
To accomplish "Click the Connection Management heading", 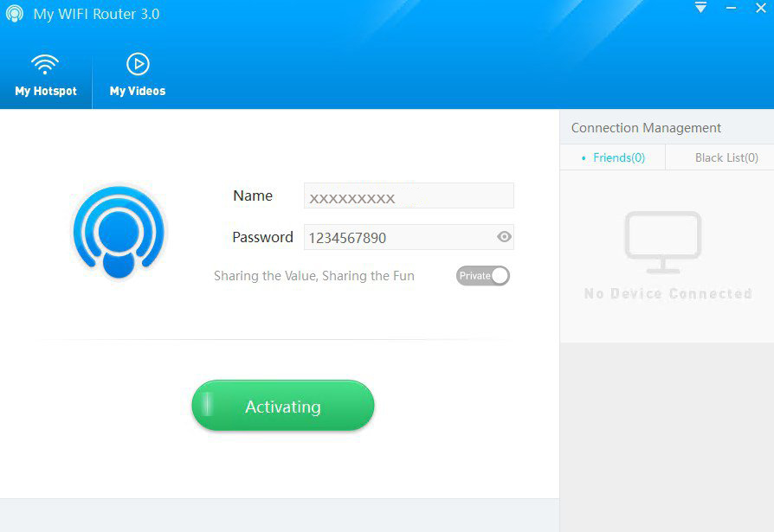I will (x=646, y=128).
